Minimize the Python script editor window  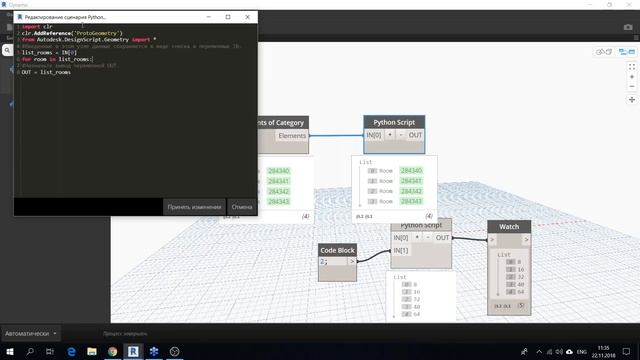[209, 17]
